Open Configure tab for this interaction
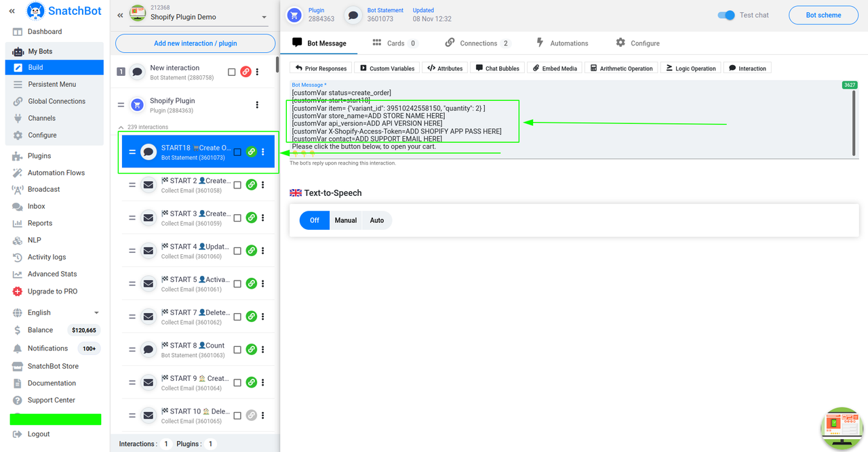This screenshot has width=868, height=452. tap(637, 43)
